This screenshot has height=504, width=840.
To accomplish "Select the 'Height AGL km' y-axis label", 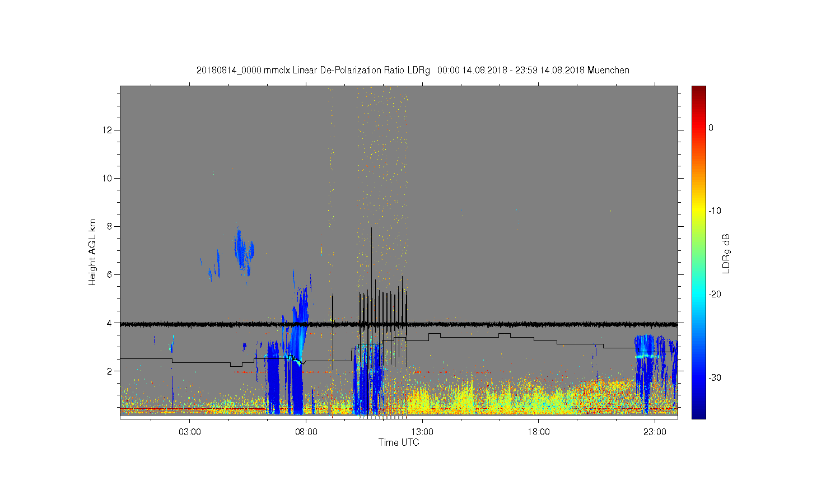I will [x=92, y=252].
